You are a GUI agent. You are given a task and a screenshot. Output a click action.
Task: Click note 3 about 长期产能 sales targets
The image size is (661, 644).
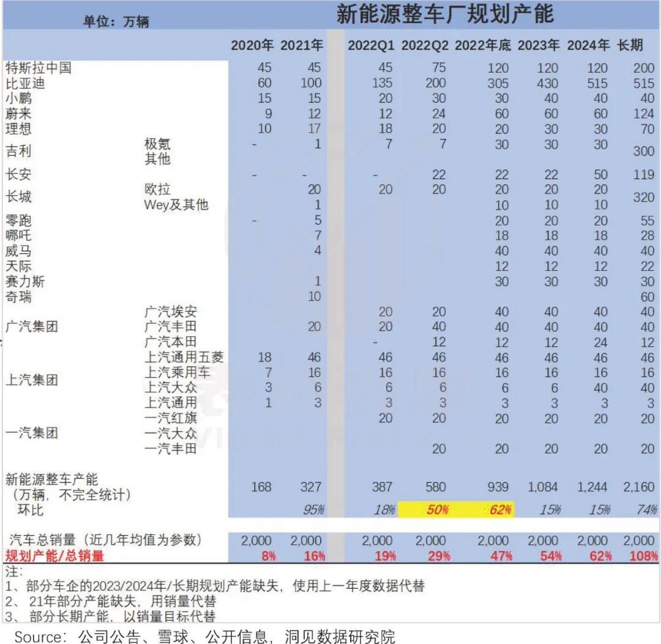[x=110, y=616]
